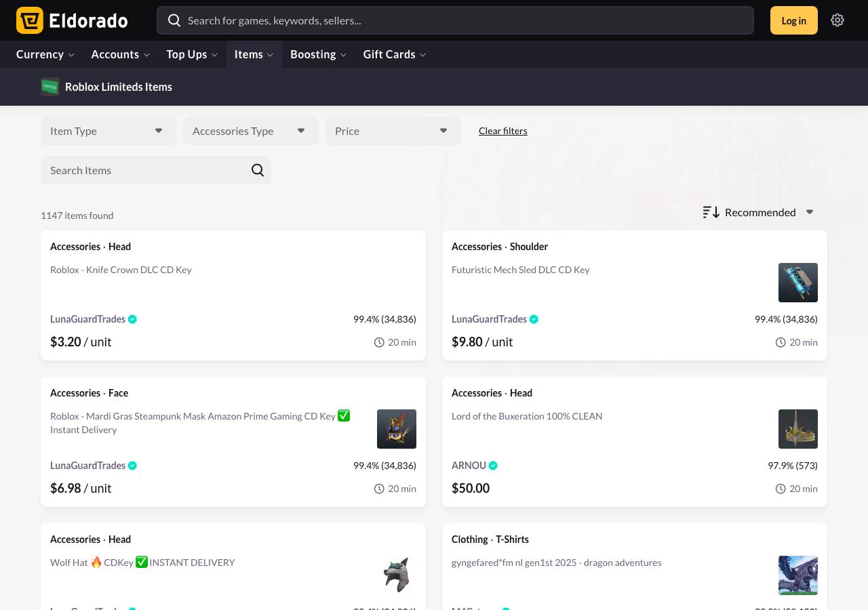The height and width of the screenshot is (610, 868).
Task: Expand the Item Type filter dropdown
Action: coord(108,131)
